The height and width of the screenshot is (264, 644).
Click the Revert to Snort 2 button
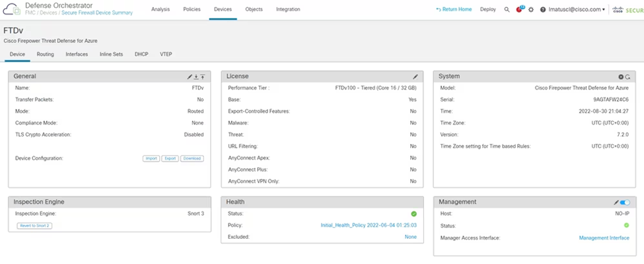34,226
